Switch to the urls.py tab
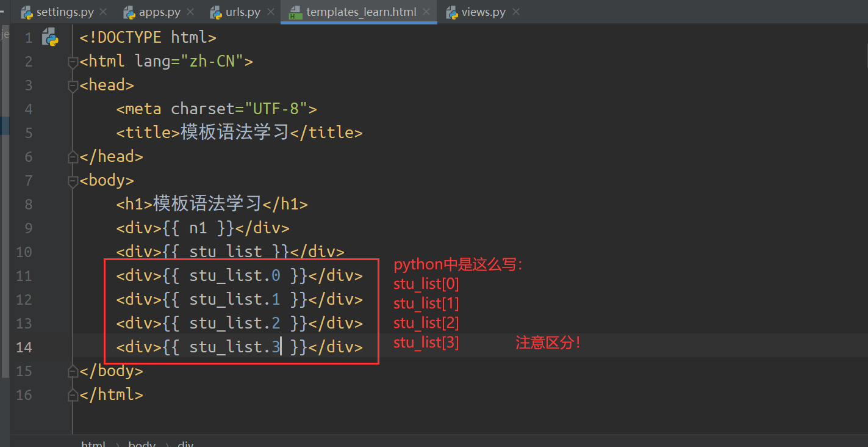Image resolution: width=868 pixels, height=447 pixels. pos(243,12)
